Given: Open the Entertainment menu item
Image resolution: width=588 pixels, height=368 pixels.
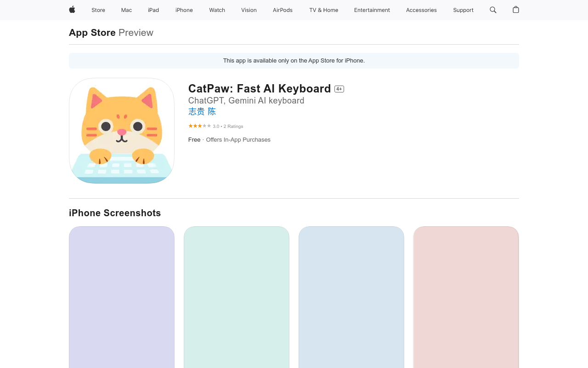Looking at the screenshot, I should pos(372,10).
